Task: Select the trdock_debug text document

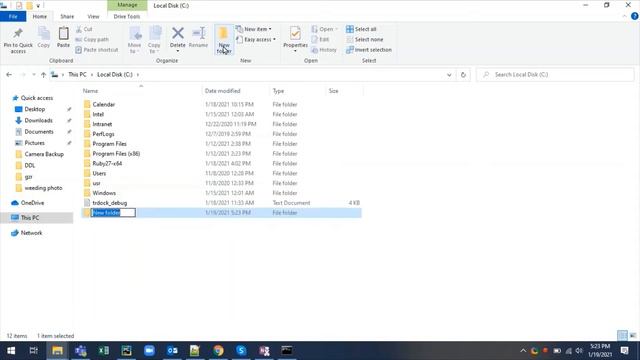Action: (x=109, y=203)
